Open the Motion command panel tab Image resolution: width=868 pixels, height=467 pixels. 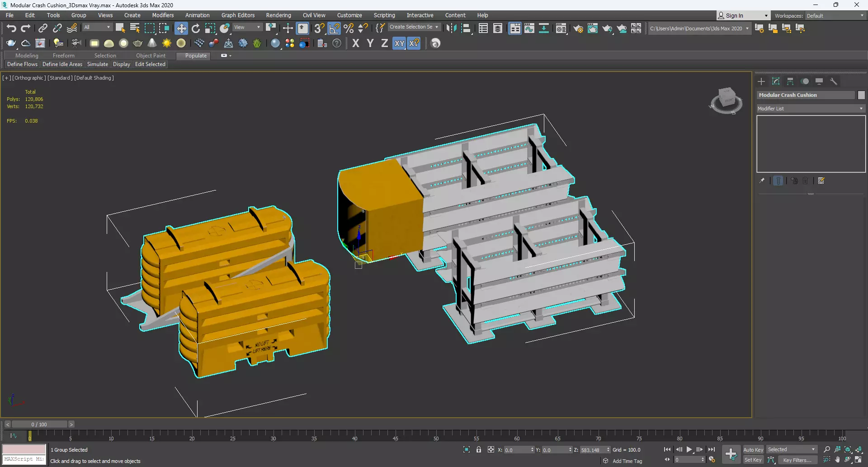pyautogui.click(x=805, y=81)
